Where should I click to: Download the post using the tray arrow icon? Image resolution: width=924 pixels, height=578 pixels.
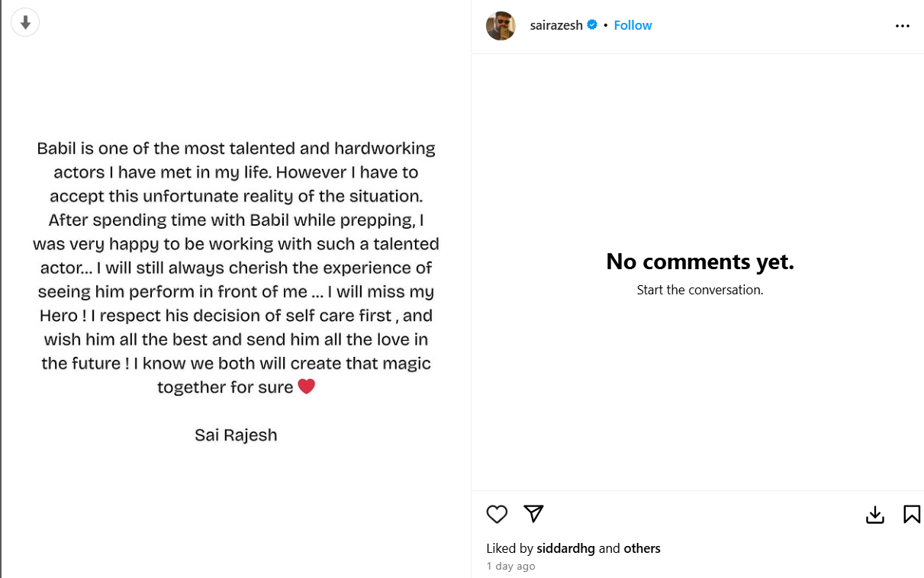(874, 515)
